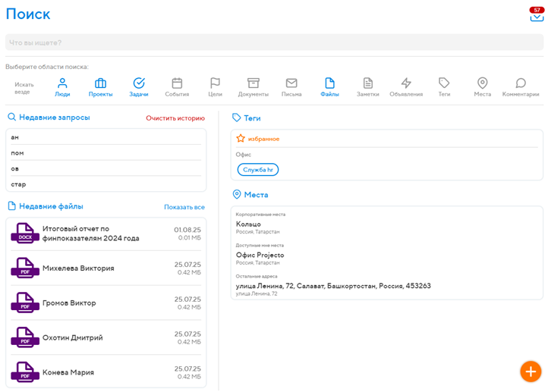548x392 pixels.
Task: Select the Цели flag icon
Action: 215,87
